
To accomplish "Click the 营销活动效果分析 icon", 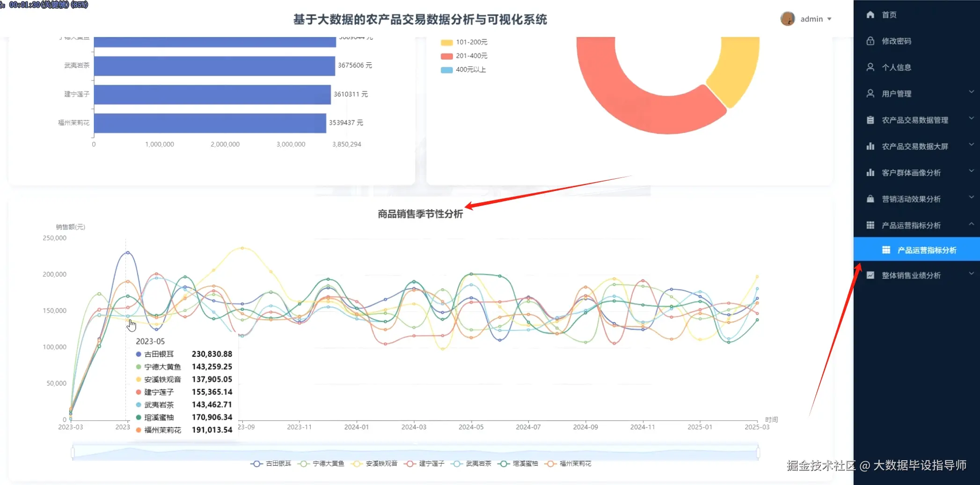I will [870, 198].
